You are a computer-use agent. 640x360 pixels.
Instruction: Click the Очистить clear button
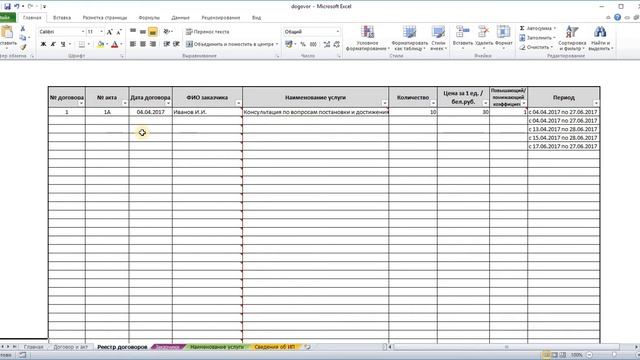(x=536, y=47)
